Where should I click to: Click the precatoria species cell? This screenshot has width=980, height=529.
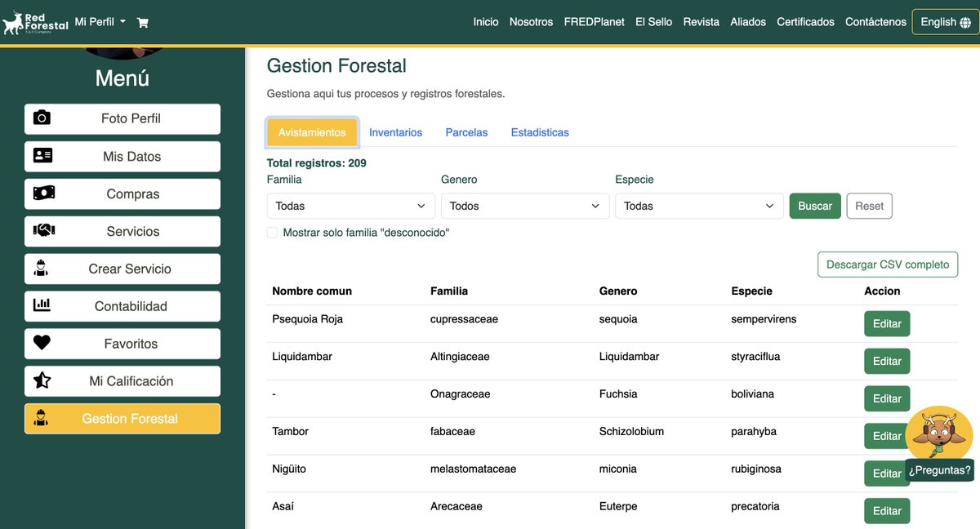[755, 506]
